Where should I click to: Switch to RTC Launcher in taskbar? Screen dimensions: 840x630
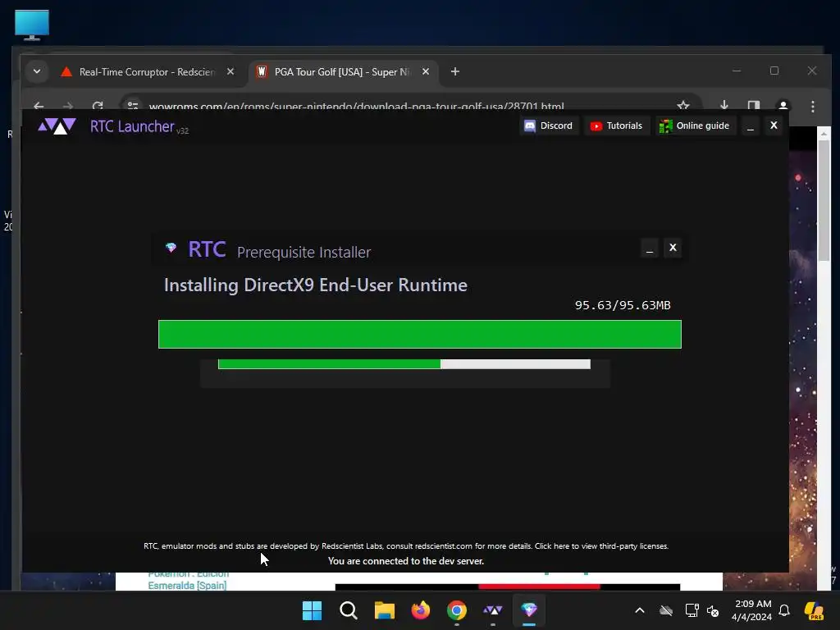493,610
